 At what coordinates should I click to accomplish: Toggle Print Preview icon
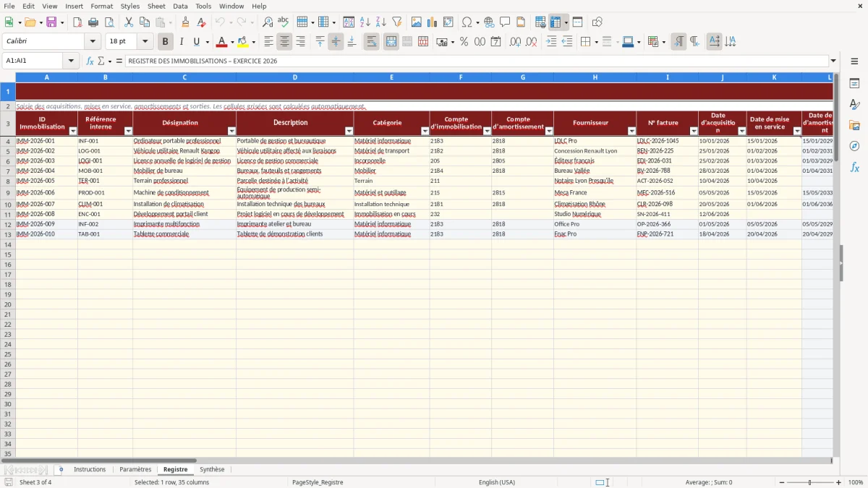109,22
